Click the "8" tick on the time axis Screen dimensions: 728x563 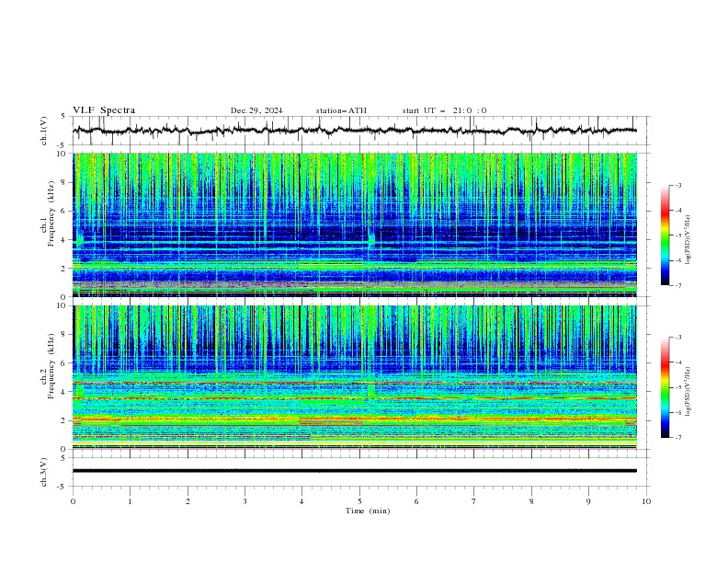pos(531,501)
